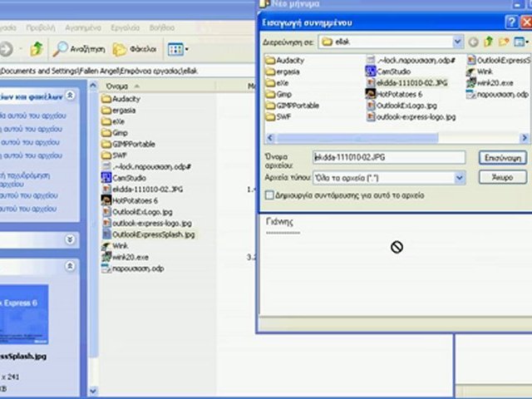Viewport: 532px width, 399px height.
Task: Select outlook-express-logo.jpg in attachment dialog
Action: [x=411, y=116]
